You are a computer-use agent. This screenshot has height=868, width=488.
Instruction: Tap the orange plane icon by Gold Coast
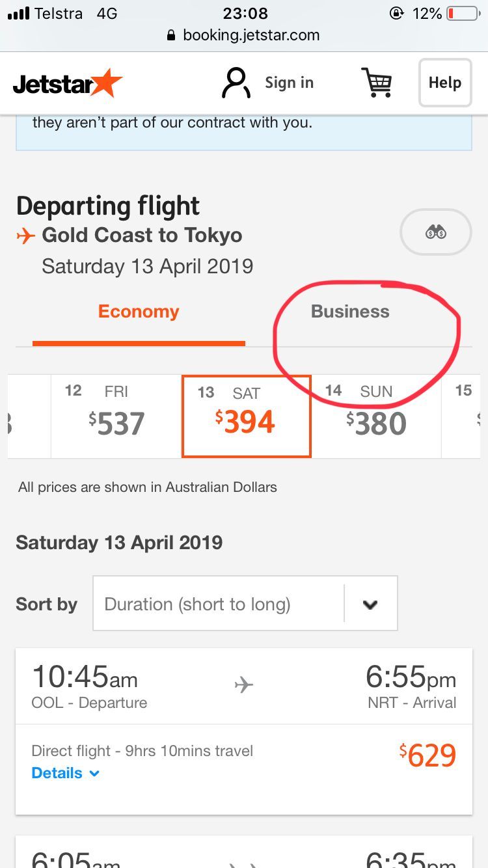click(25, 236)
